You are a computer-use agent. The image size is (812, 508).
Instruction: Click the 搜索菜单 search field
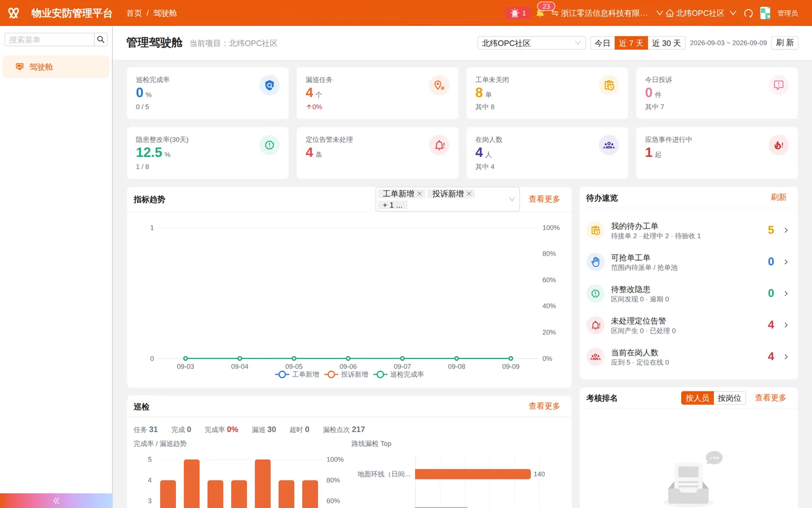[x=50, y=40]
